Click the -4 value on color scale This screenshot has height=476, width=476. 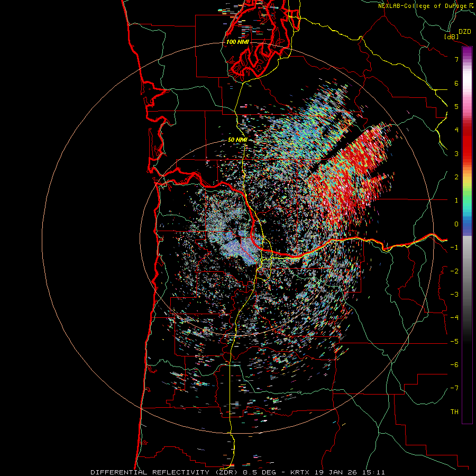click(x=454, y=318)
